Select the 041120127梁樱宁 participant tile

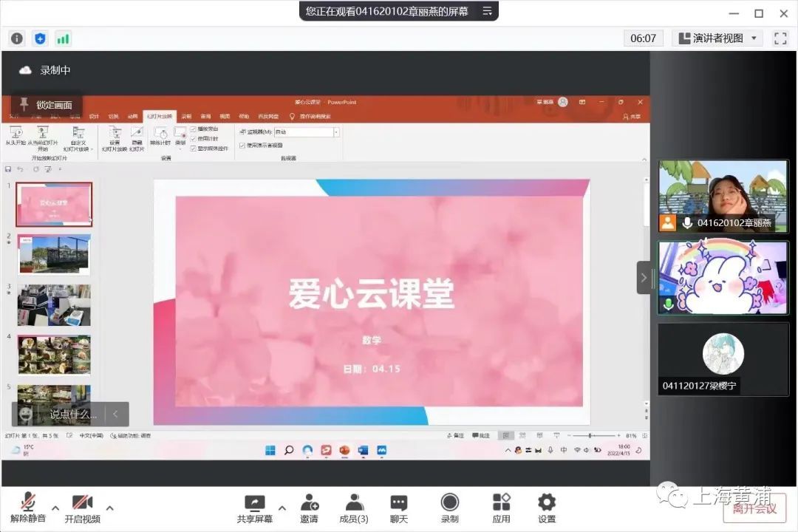(723, 359)
